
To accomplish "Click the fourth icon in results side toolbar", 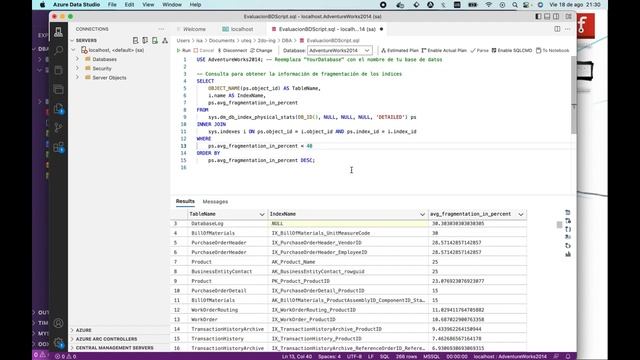I will click(x=568, y=237).
